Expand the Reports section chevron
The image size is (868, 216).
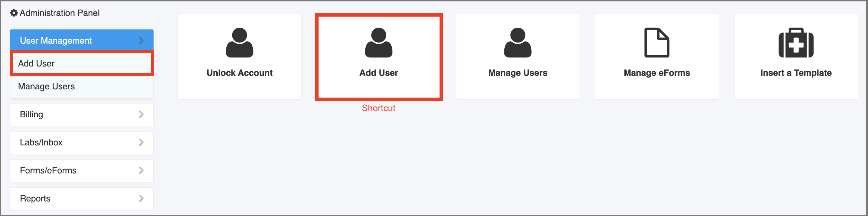click(x=141, y=198)
